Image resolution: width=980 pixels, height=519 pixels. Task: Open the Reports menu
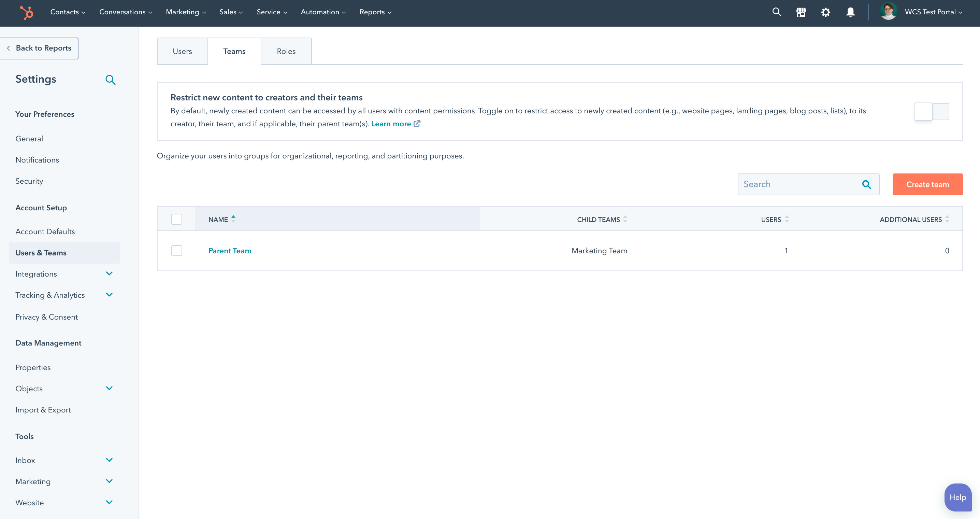[375, 12]
